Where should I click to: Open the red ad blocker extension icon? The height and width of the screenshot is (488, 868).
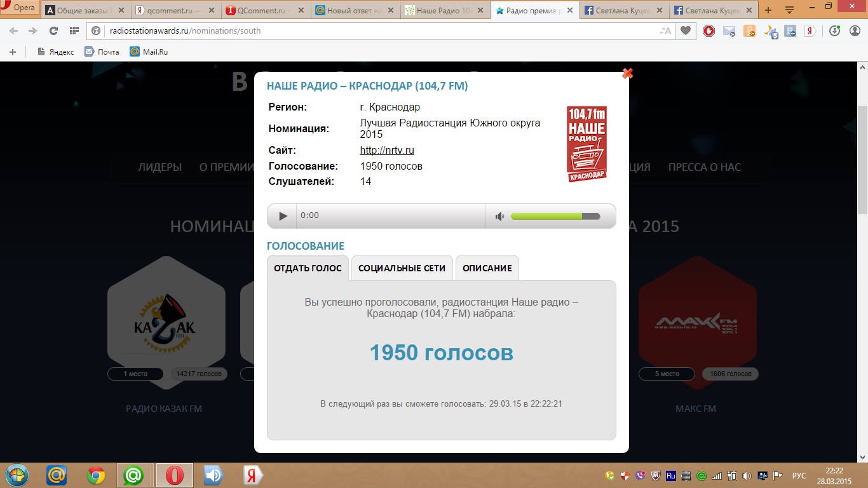[709, 30]
